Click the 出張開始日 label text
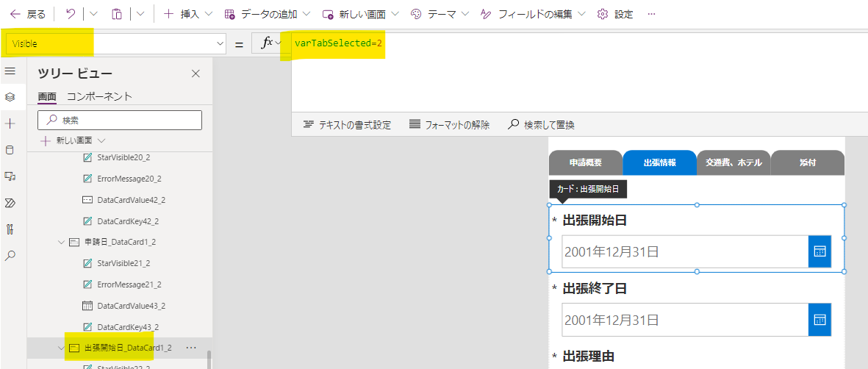The width and height of the screenshot is (868, 369). (595, 221)
